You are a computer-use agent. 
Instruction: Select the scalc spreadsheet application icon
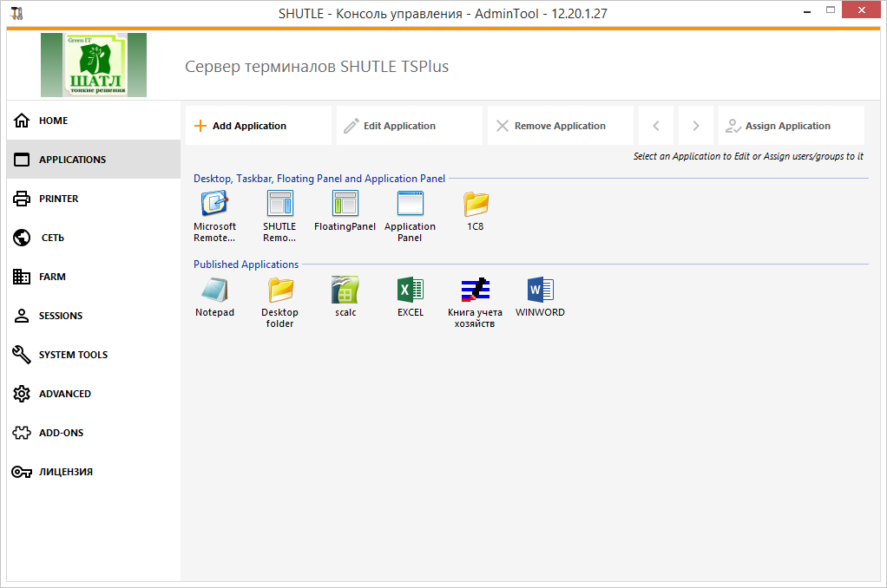(345, 290)
